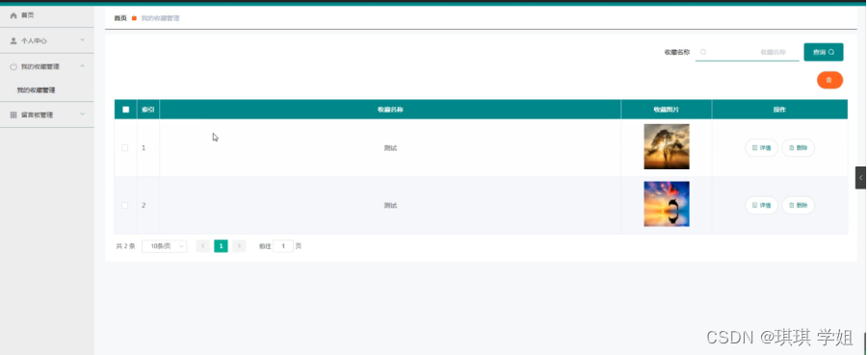
Task: Tick the checkbox for row 1
Action: click(124, 147)
